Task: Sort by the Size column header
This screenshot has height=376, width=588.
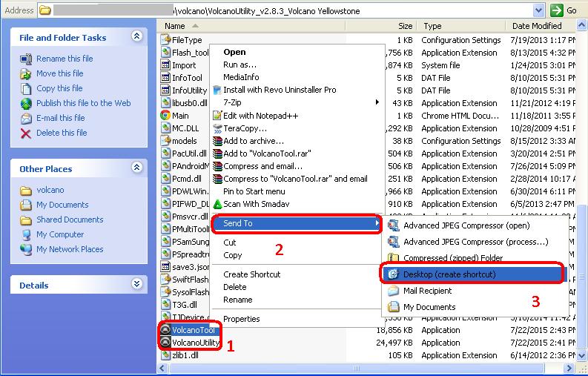Action: coord(380,26)
